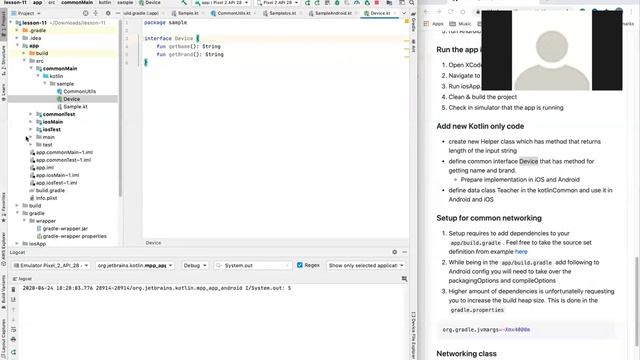The image size is (640, 360).
Task: Hide the Project panel with dash icon
Action: pos(118,13)
